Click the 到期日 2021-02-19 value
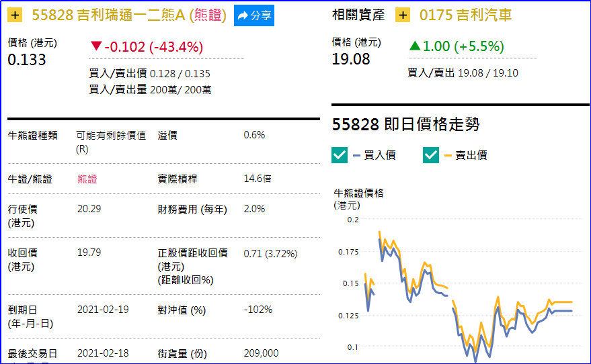591x364 pixels. click(103, 310)
